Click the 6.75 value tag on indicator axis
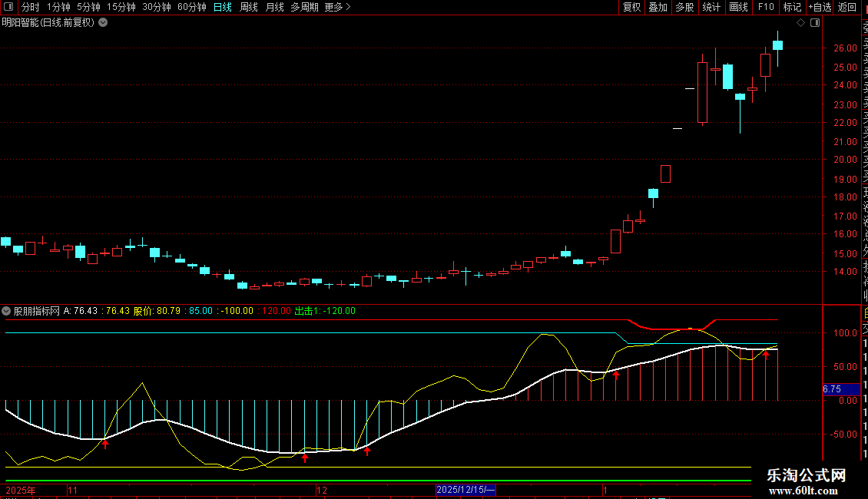The width and height of the screenshot is (868, 499). tap(841, 389)
